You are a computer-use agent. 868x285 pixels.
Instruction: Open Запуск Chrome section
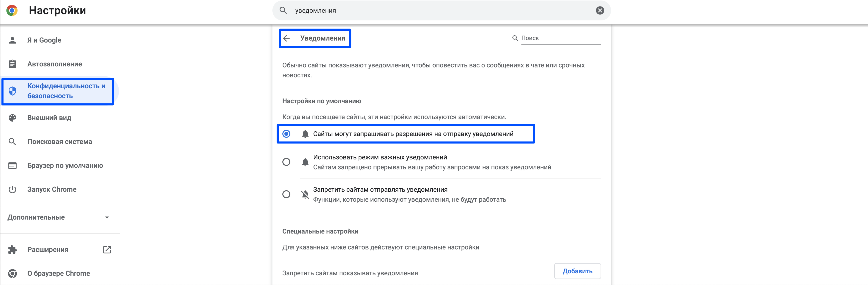point(52,189)
